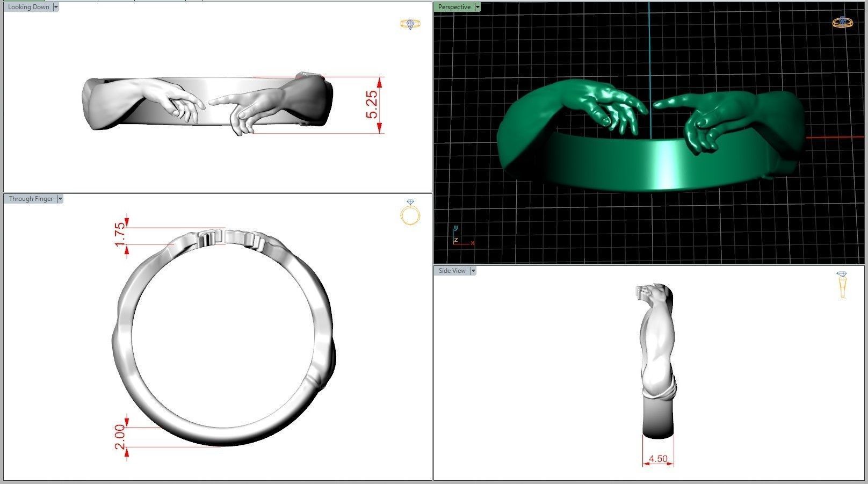Click the Looking Down viewport title
Screen dimensions: 868x484
pos(28,7)
